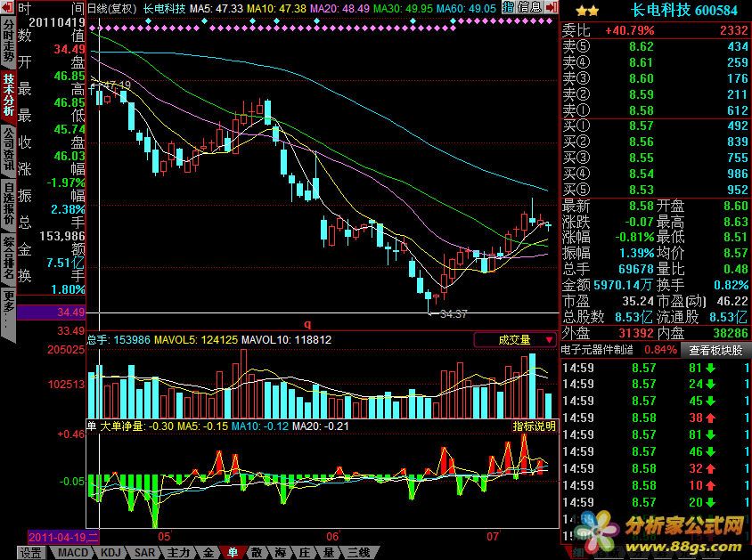The width and height of the screenshot is (752, 560).
Task: Select the 三线 indicator tab
Action: 359,553
